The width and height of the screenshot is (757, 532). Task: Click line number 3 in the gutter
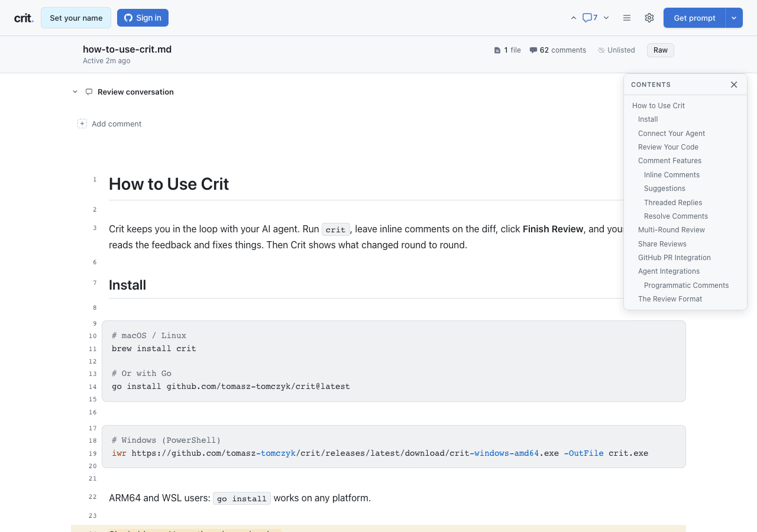(95, 228)
